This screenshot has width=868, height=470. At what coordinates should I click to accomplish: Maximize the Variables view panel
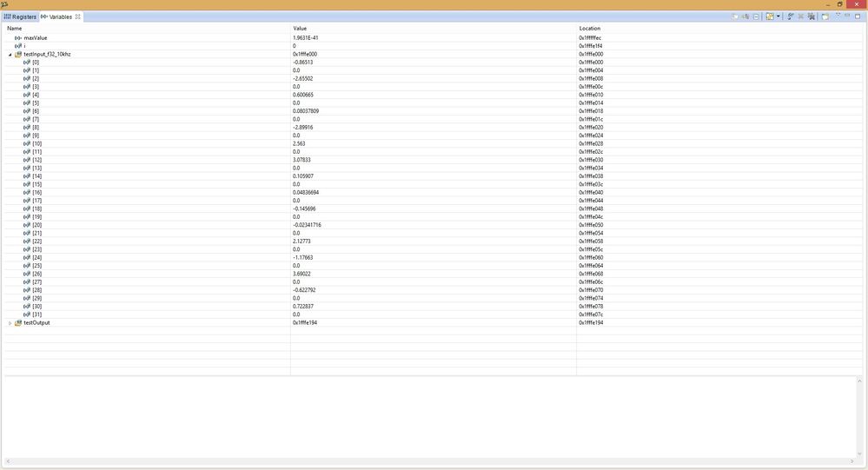click(858, 16)
